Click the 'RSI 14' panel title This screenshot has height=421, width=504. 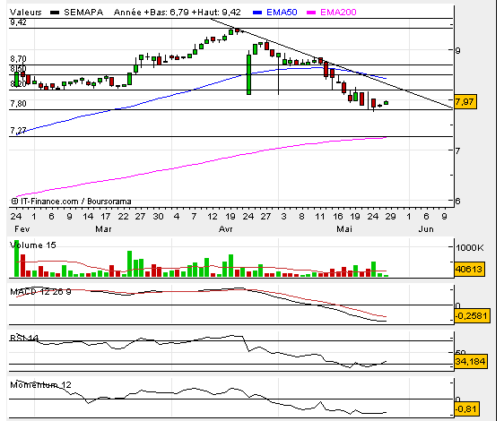tap(24, 338)
